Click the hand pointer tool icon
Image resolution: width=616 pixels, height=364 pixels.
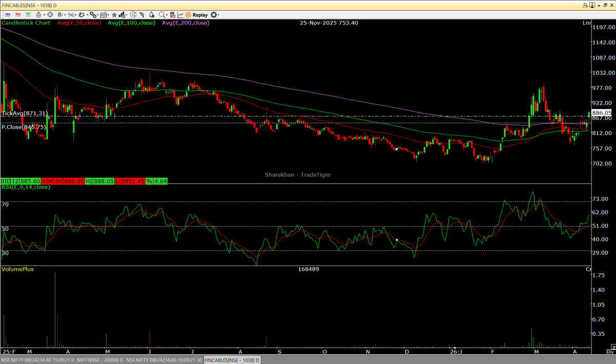tap(82, 15)
